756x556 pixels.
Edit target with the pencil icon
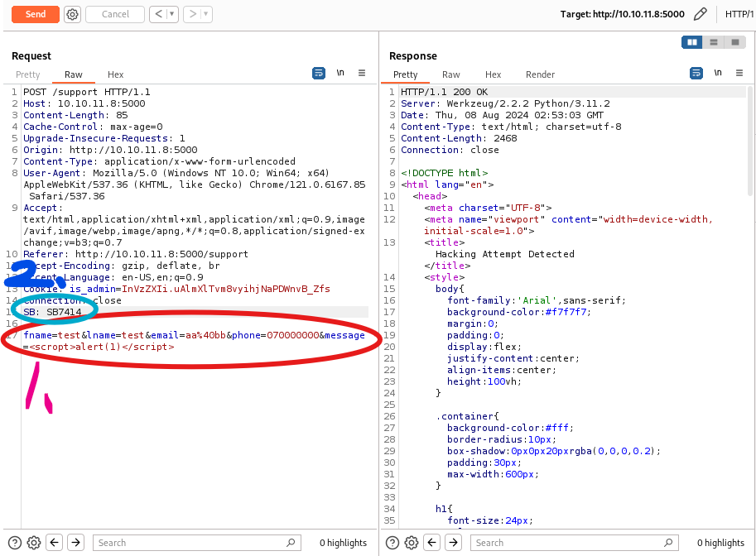(700, 14)
